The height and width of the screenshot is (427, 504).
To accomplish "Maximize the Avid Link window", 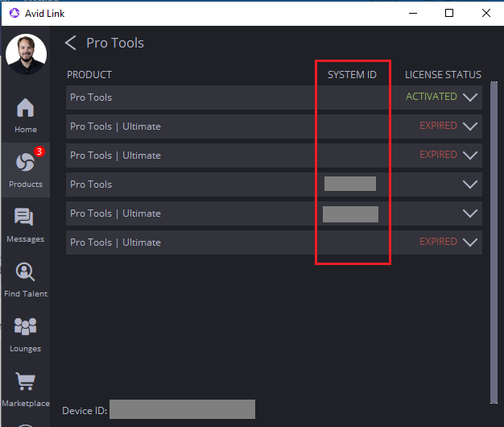I will tap(449, 13).
